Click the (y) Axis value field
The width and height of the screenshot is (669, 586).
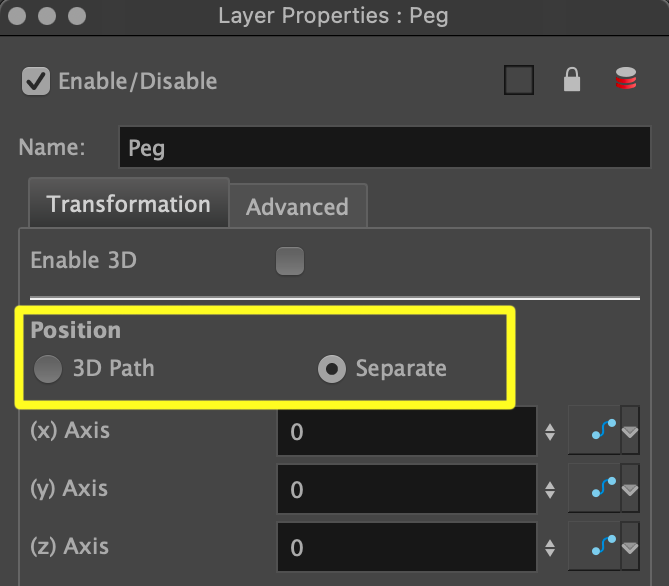407,490
